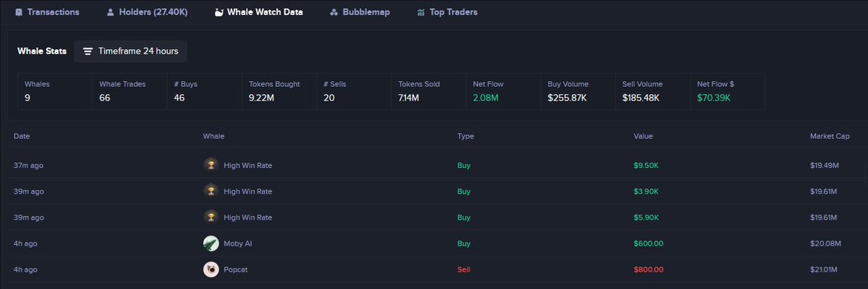868x289 pixels.
Task: Click the Moby AI avatar
Action: (211, 243)
